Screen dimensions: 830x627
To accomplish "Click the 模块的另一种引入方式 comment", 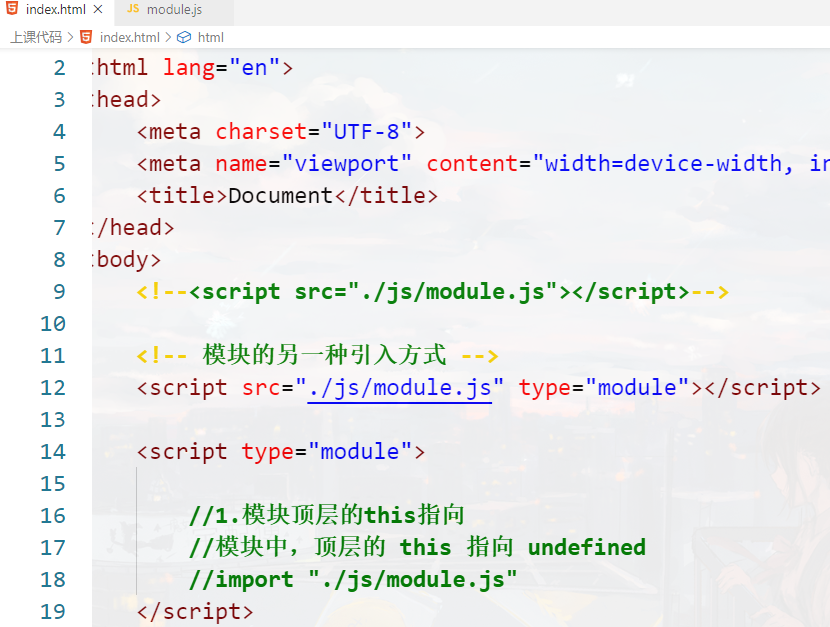I will pyautogui.click(x=324, y=355).
